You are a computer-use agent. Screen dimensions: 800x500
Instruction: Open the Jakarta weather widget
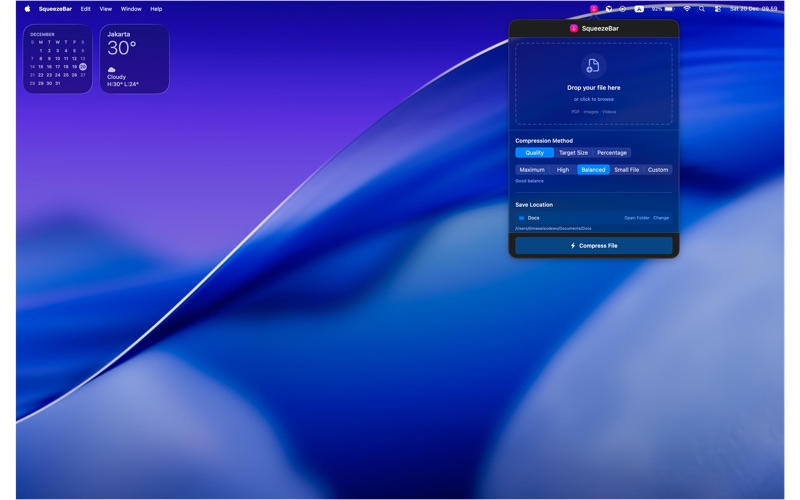(134, 59)
